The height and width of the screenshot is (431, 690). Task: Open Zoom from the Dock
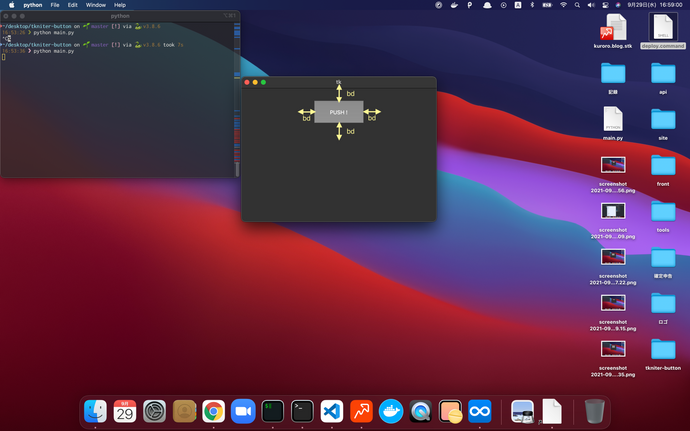[243, 411]
